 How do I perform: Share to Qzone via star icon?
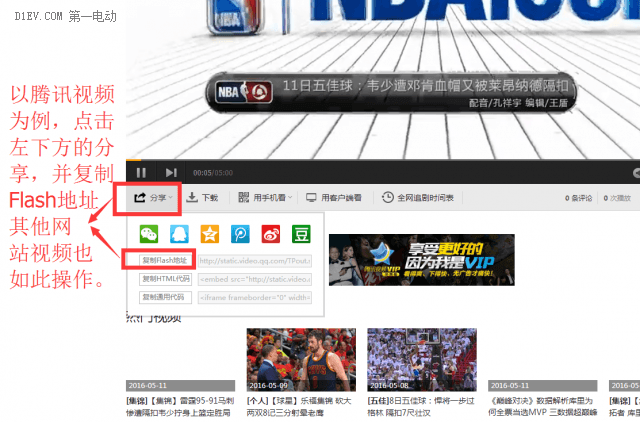[210, 234]
